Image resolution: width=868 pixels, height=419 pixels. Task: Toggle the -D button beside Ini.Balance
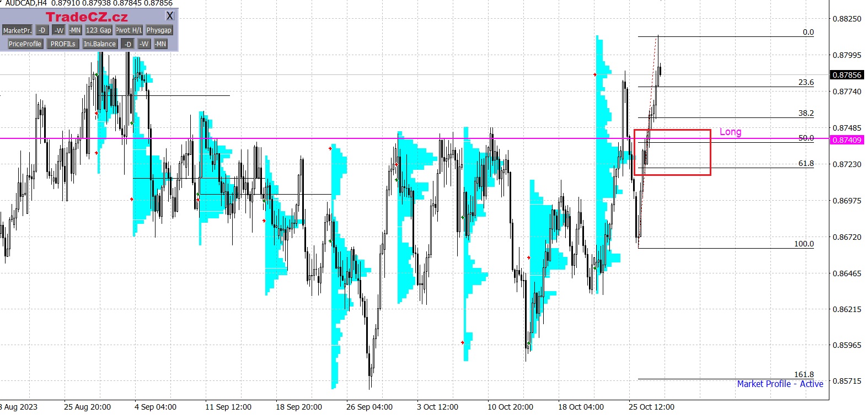click(x=128, y=44)
